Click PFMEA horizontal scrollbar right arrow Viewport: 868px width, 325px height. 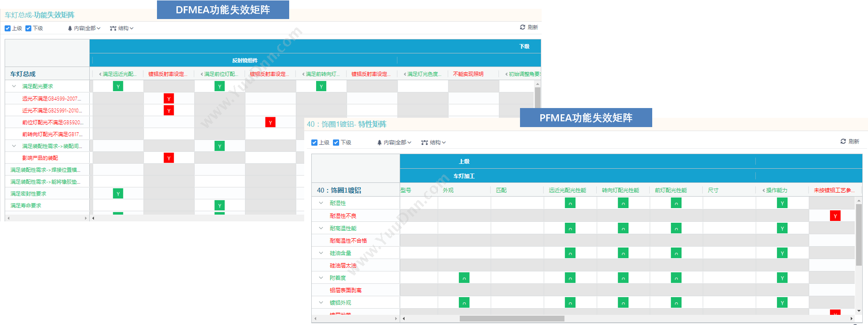(x=852, y=318)
